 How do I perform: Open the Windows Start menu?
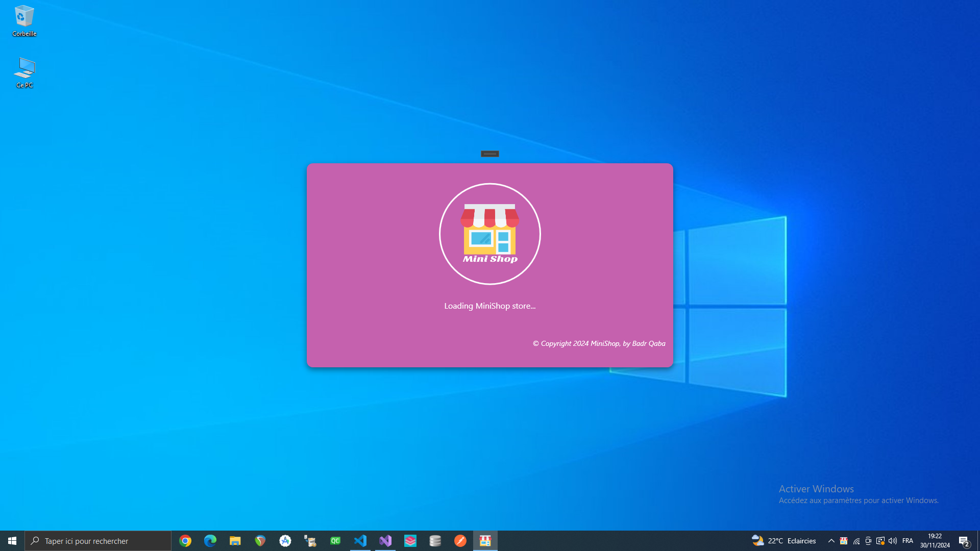click(x=11, y=540)
